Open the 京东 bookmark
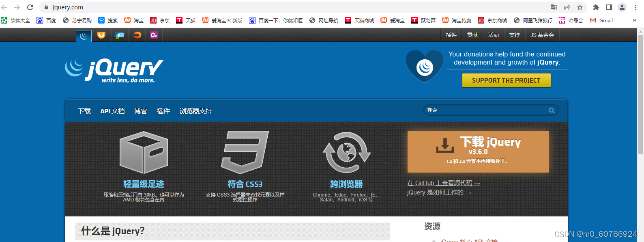 pyautogui.click(x=160, y=20)
